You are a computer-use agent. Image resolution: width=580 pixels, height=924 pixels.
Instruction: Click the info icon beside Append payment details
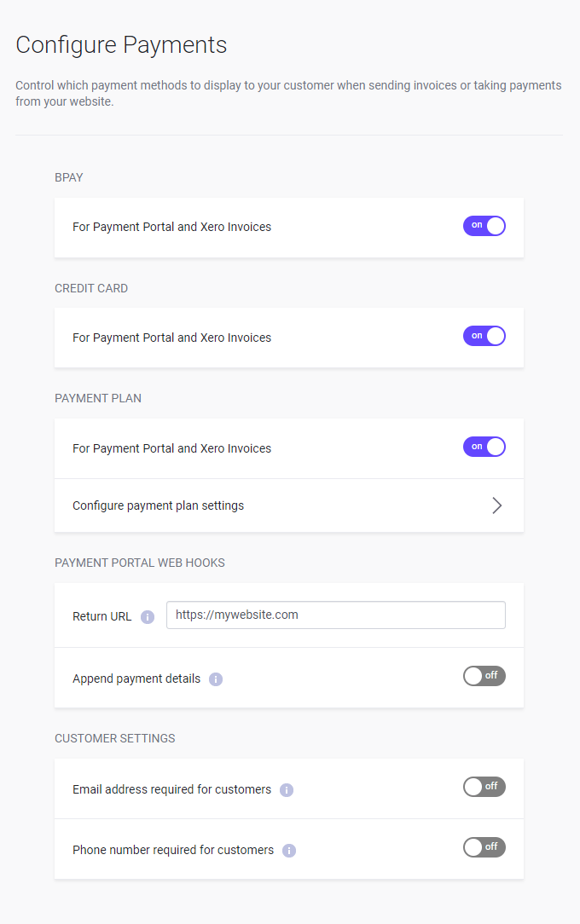click(216, 679)
